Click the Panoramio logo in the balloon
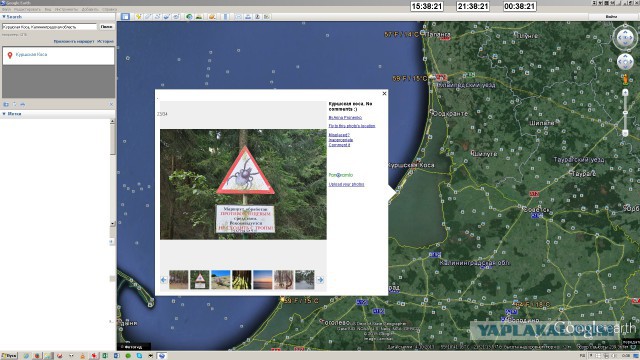Viewport: 640px width, 360px height. [x=341, y=175]
